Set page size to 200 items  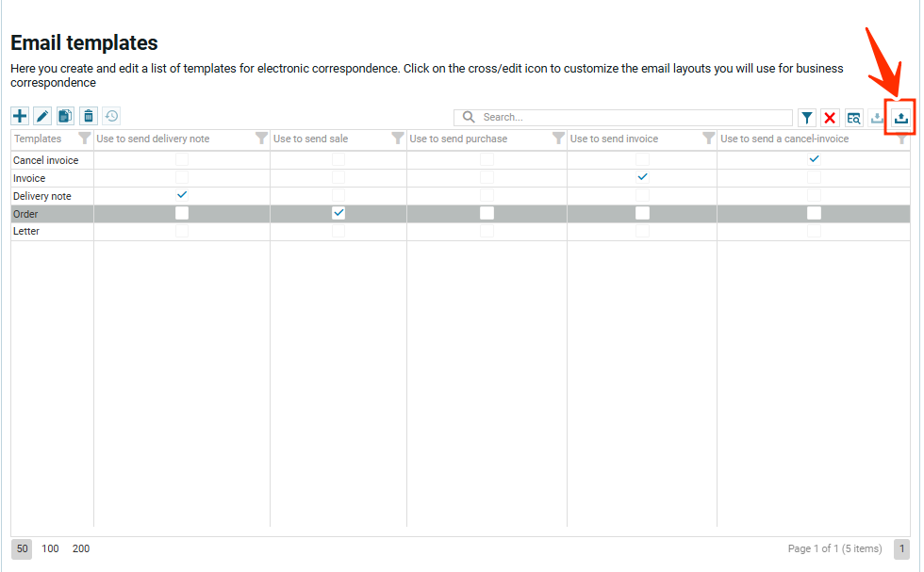(x=81, y=548)
